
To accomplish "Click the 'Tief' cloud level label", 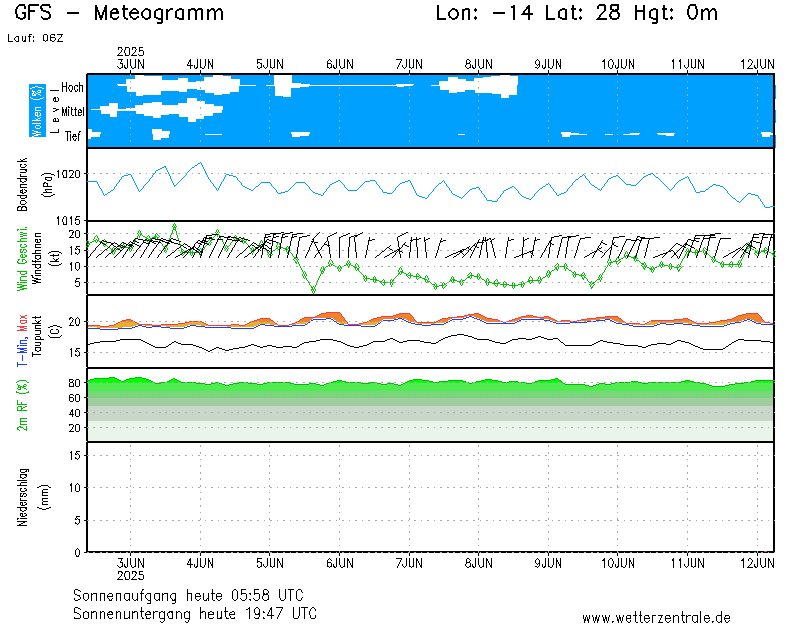I will pos(73,136).
